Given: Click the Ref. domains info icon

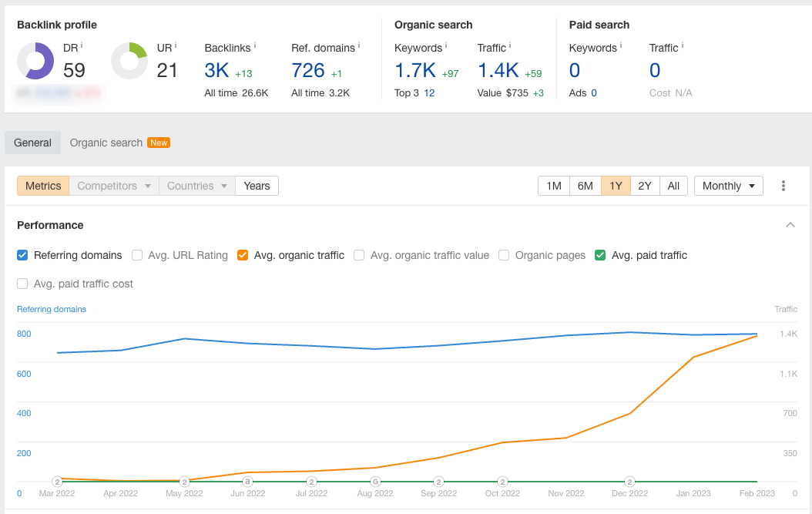Looking at the screenshot, I should tap(359, 46).
